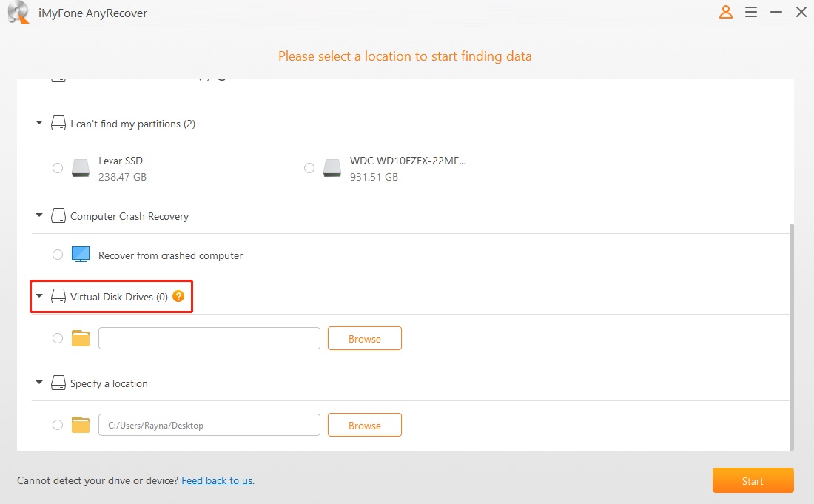Click the folder icon under Virtual Disk Drives
This screenshot has width=814, height=504.
(80, 337)
